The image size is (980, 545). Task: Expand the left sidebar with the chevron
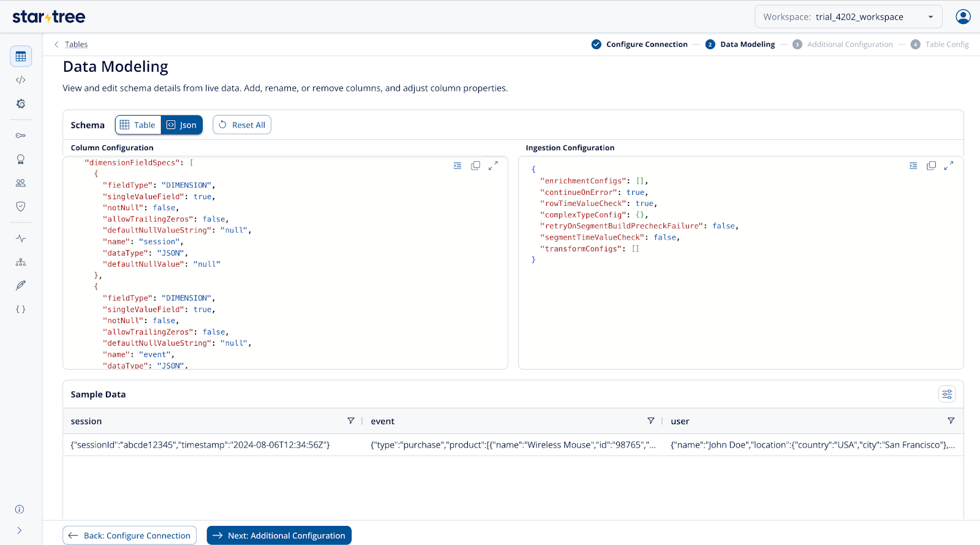pos(20,530)
